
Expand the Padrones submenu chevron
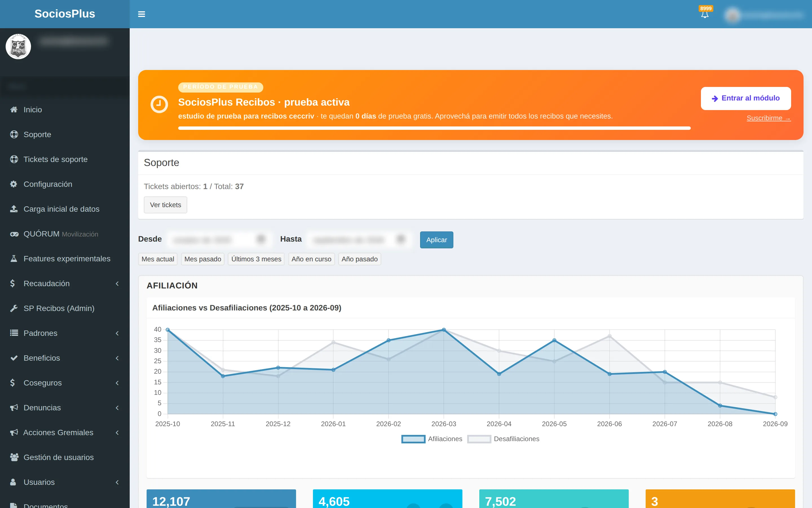coord(117,333)
